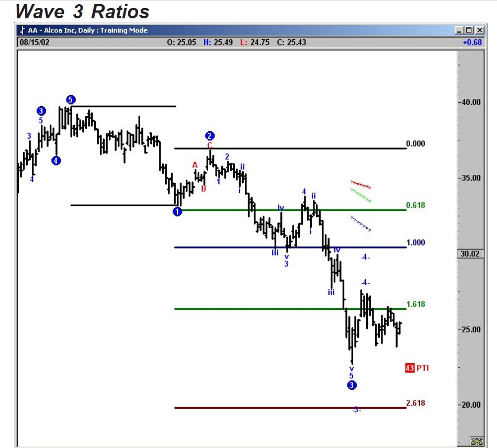497x448 pixels.
Task: Select the circled wave 1 marker
Action: 177,211
